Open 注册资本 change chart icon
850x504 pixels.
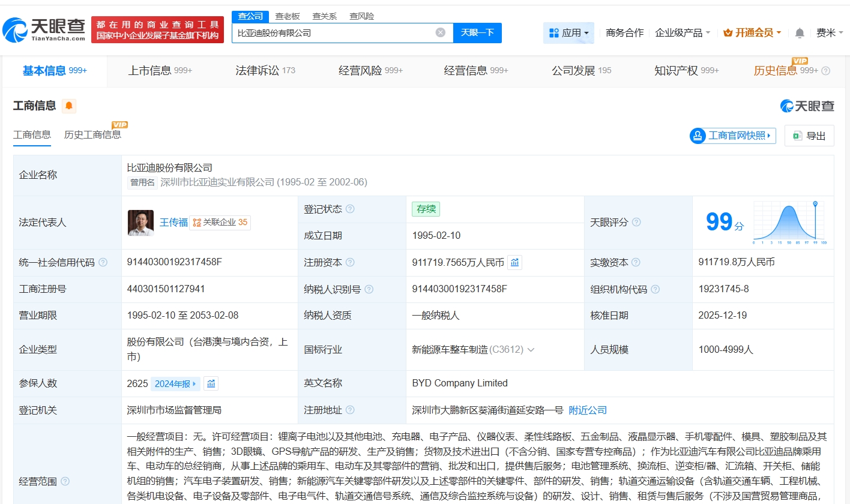(514, 262)
